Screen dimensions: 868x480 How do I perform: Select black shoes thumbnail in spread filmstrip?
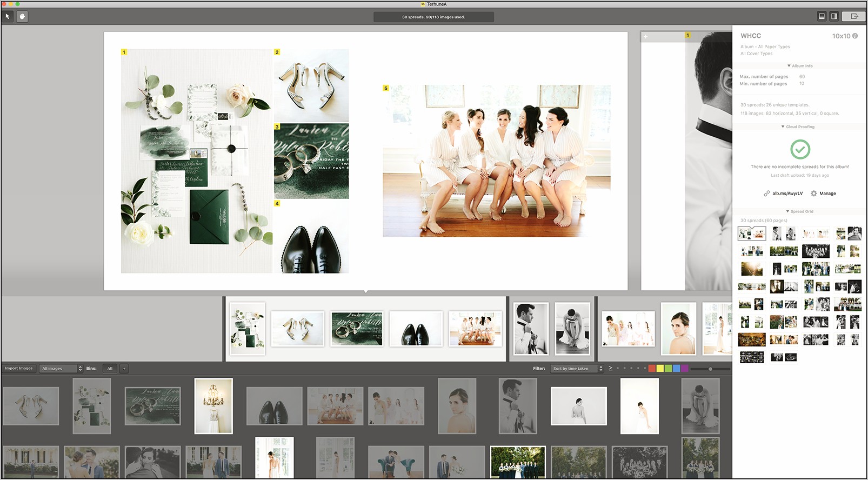pyautogui.click(x=416, y=329)
